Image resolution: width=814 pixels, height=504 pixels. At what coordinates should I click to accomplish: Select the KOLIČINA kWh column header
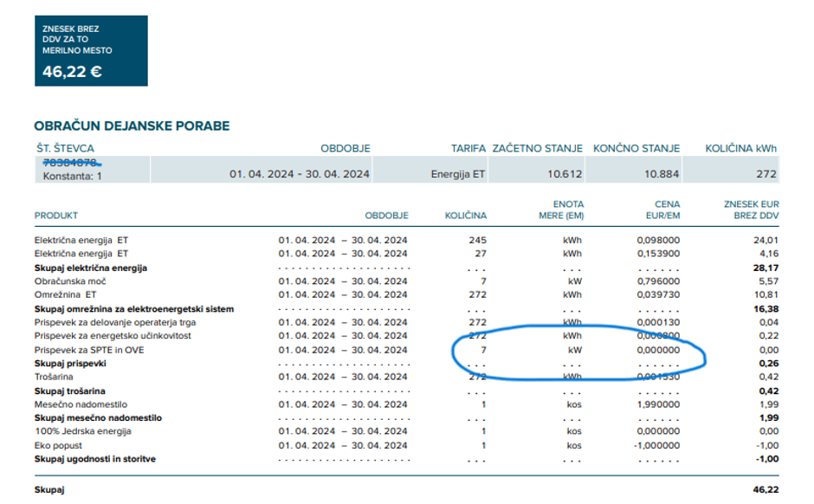coord(742,149)
